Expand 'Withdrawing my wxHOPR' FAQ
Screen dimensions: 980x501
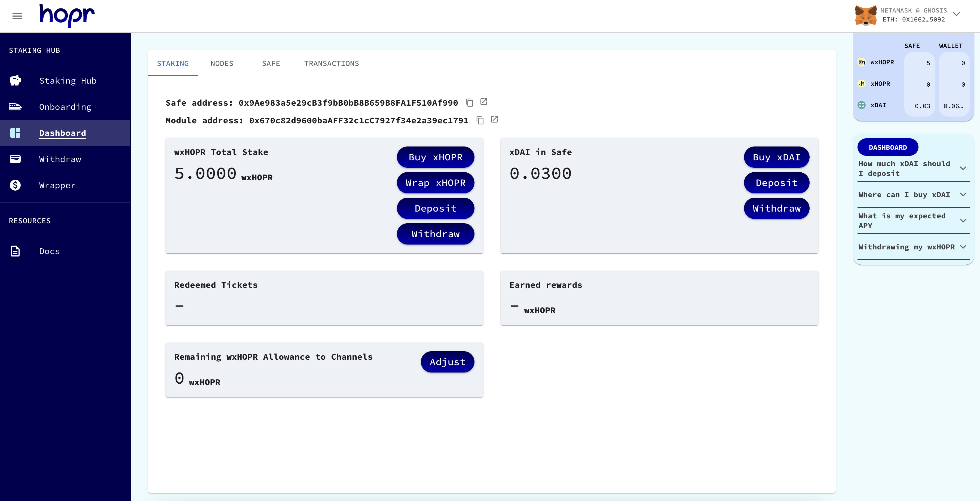(913, 247)
